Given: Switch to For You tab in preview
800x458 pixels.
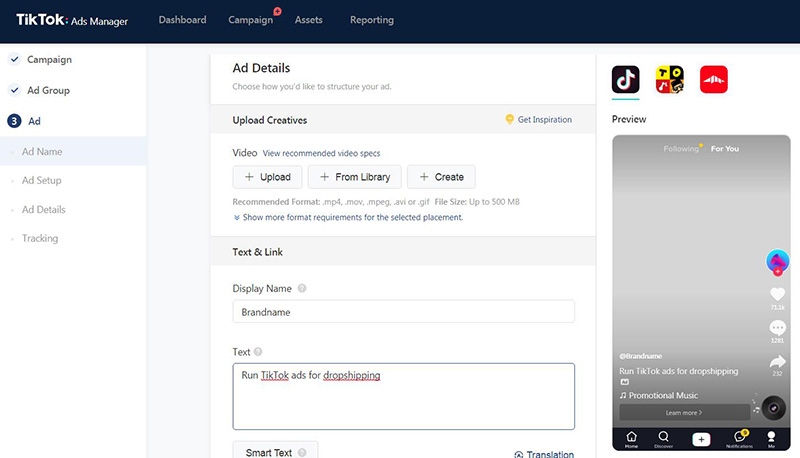Looking at the screenshot, I should pyautogui.click(x=725, y=148).
